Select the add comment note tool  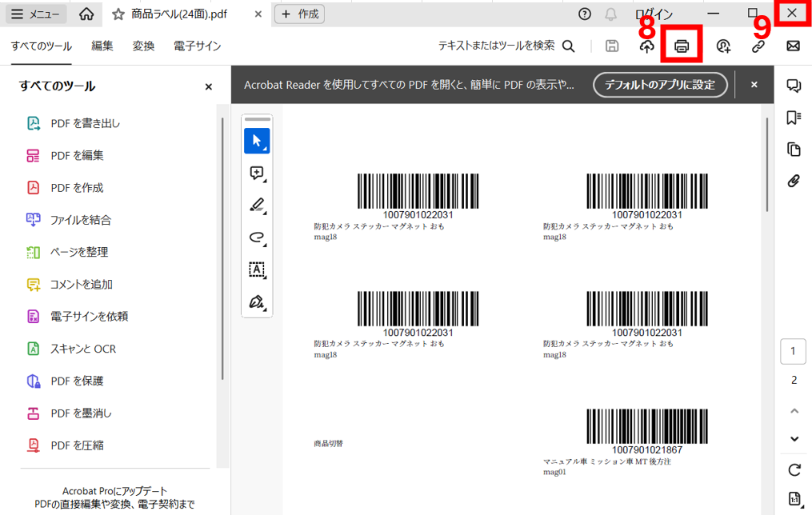tap(257, 173)
